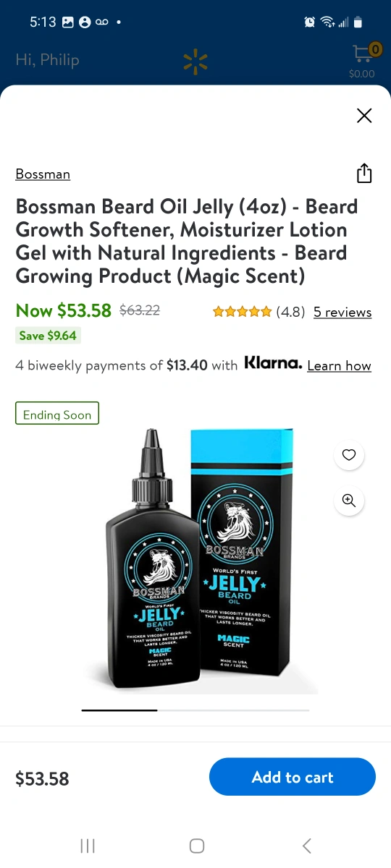Tap the Walmart spark logo
The width and height of the screenshot is (391, 868).
[195, 62]
